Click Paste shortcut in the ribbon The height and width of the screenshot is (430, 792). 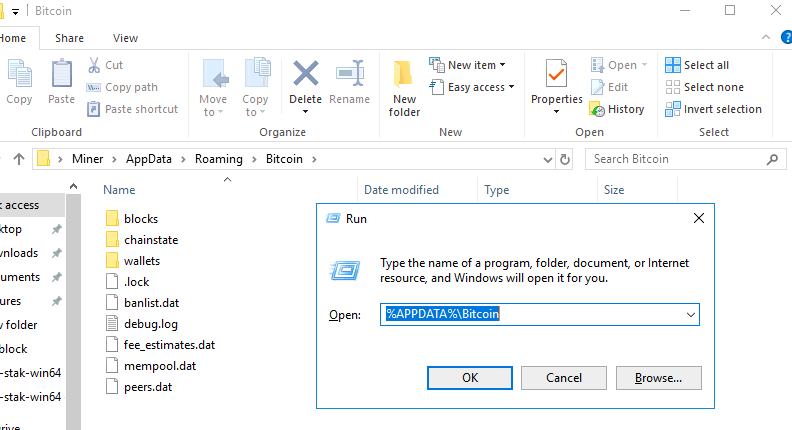pos(132,109)
